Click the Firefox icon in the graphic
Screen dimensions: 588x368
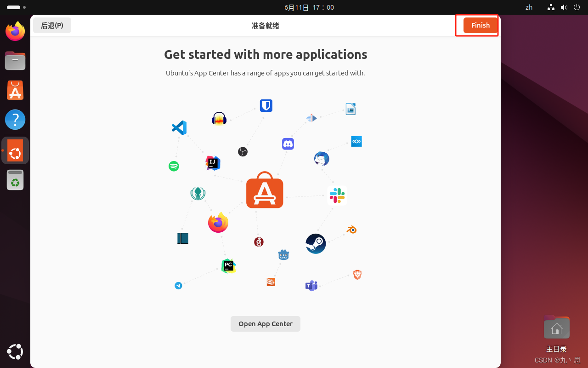tap(218, 222)
